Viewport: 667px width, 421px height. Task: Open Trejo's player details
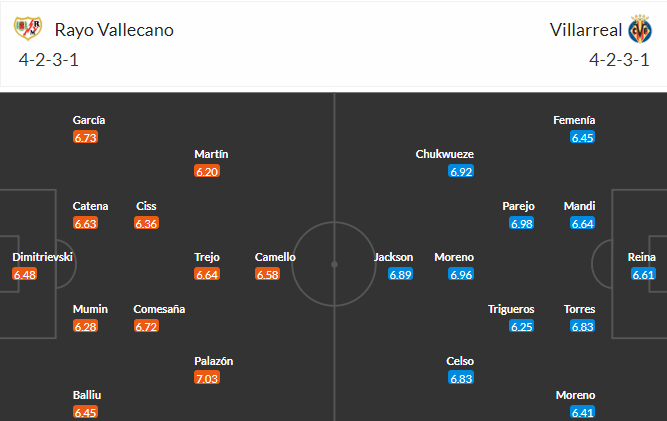[207, 257]
